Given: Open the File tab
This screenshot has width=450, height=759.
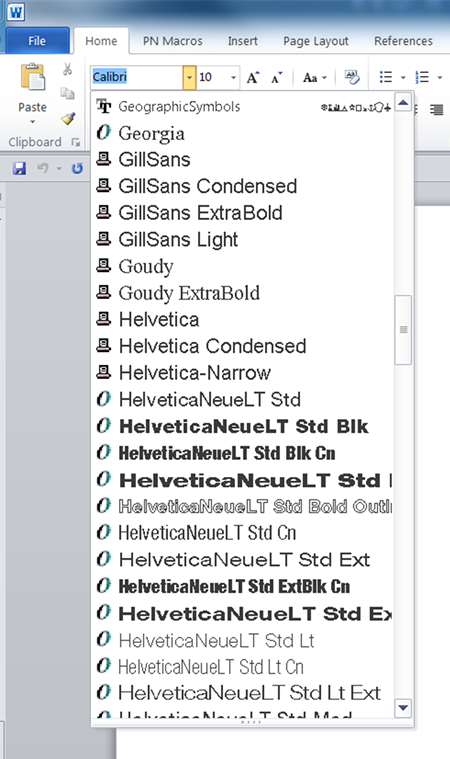Looking at the screenshot, I should (x=37, y=41).
